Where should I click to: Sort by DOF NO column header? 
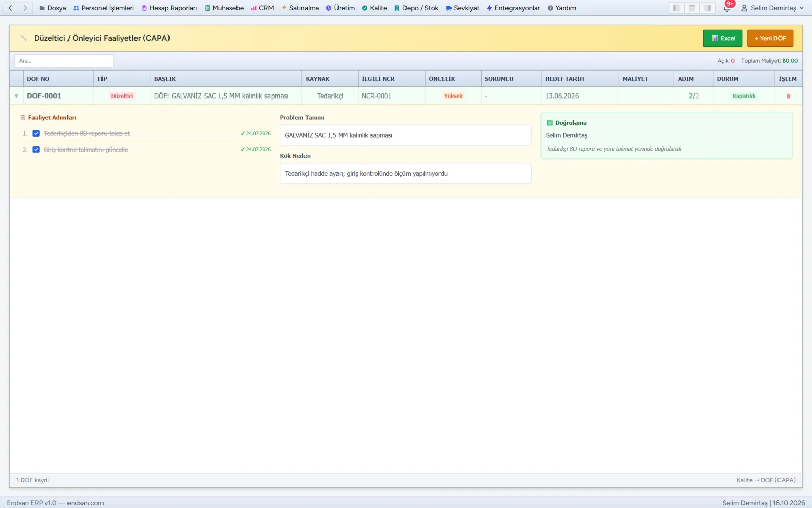click(x=58, y=79)
